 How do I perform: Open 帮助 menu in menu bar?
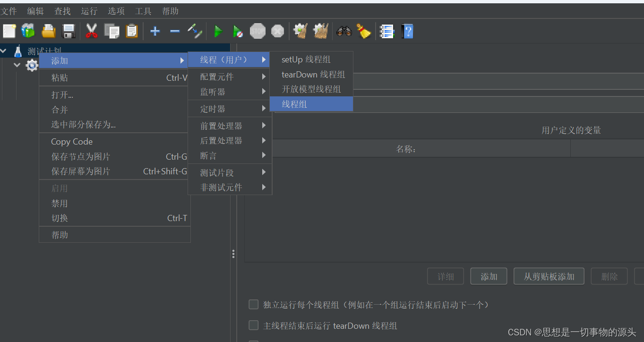(x=170, y=11)
